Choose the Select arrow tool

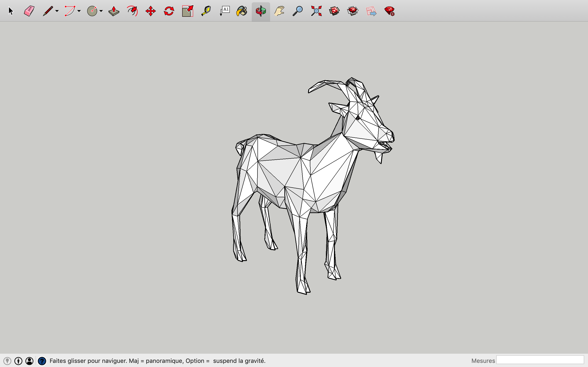(x=11, y=11)
